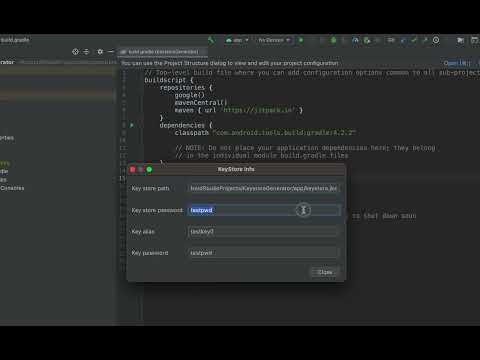Open the Project panel gear options
The height and width of the screenshot is (360, 480).
[100, 52]
